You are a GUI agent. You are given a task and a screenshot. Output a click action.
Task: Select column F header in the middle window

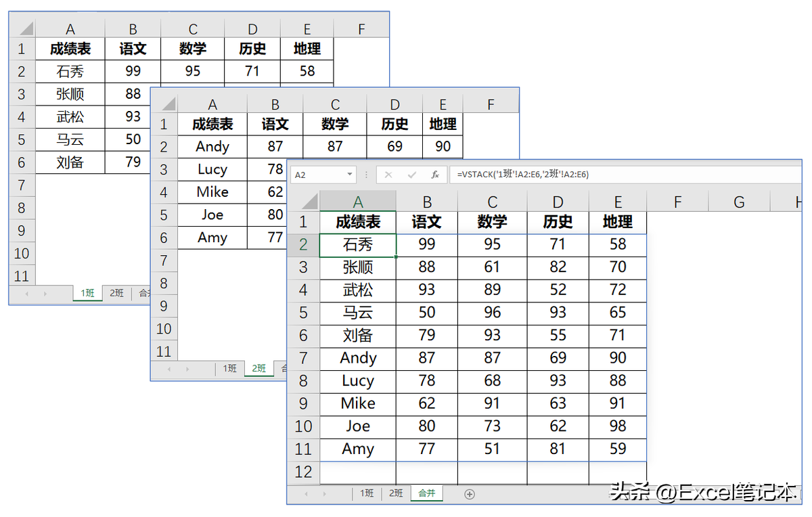[x=491, y=104]
